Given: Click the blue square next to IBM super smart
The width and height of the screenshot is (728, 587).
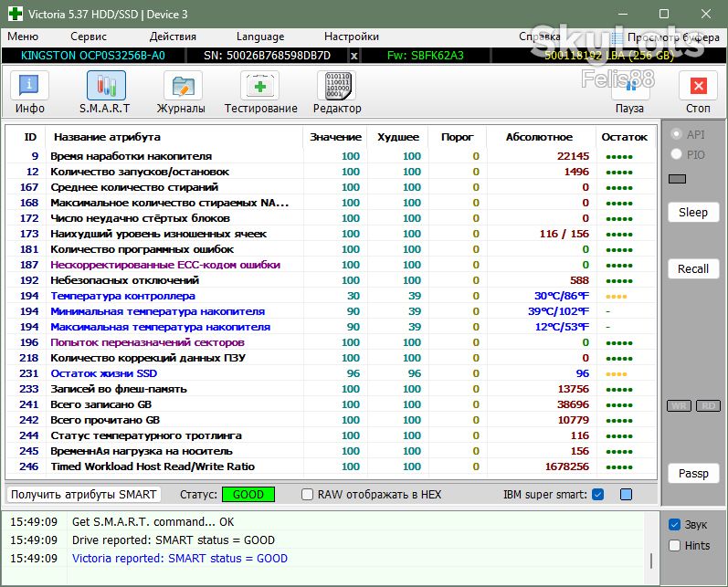Looking at the screenshot, I should click(x=626, y=495).
